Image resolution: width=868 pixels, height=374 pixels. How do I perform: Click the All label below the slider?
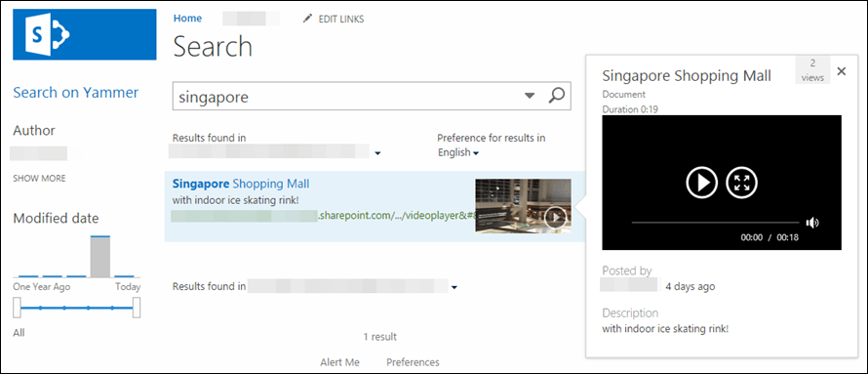[19, 332]
